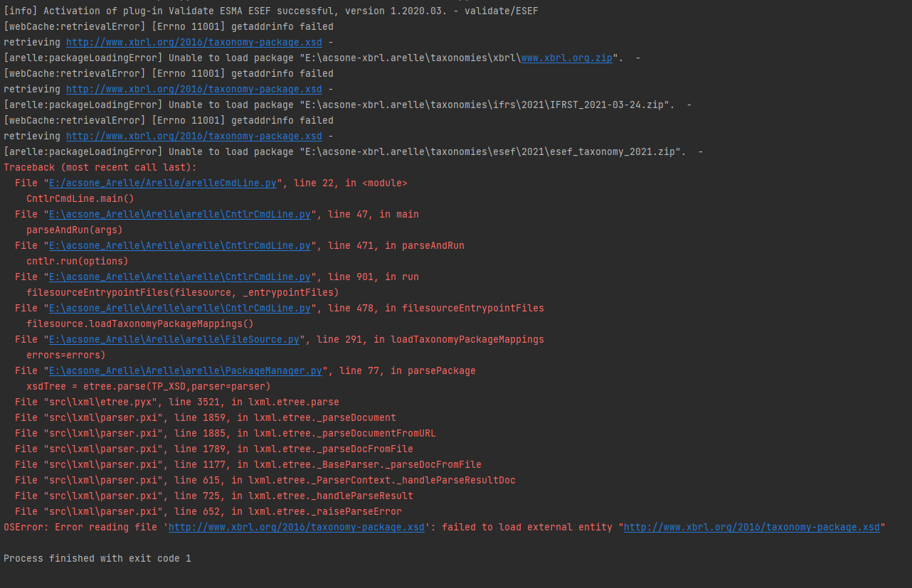
Task: Click the second taxonomy-package.xsd retrieving link
Action: pos(193,89)
